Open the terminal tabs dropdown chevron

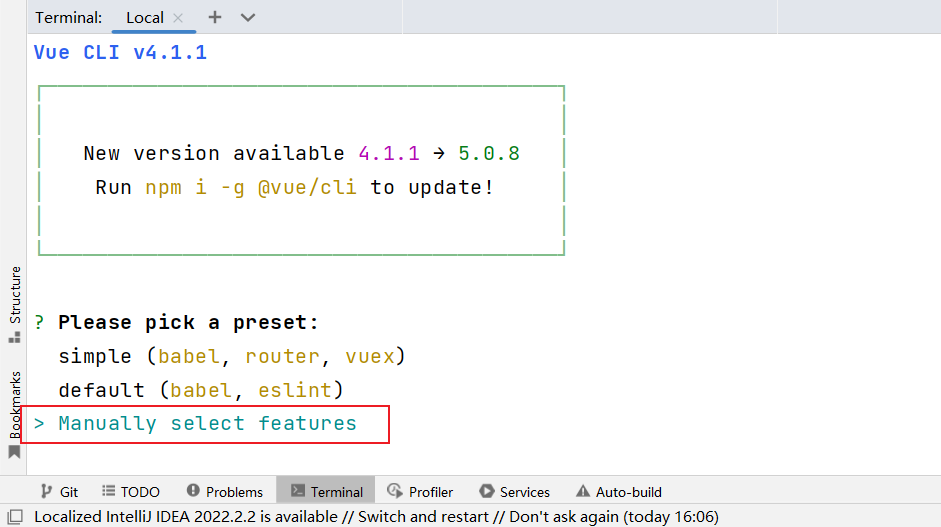[x=248, y=18]
